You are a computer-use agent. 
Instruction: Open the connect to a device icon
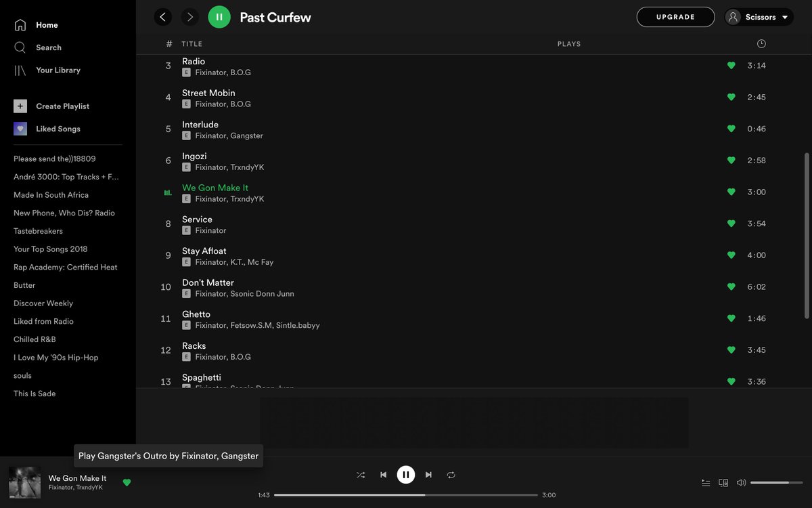pyautogui.click(x=723, y=483)
